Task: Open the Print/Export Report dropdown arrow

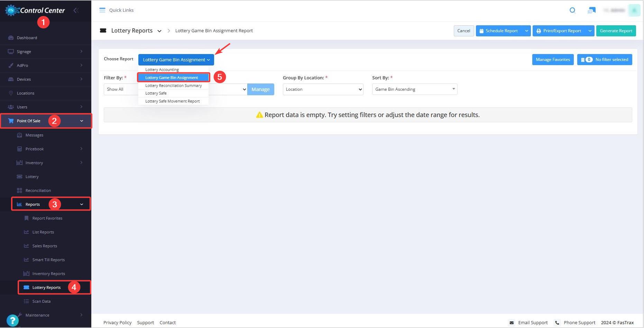Action: (590, 31)
